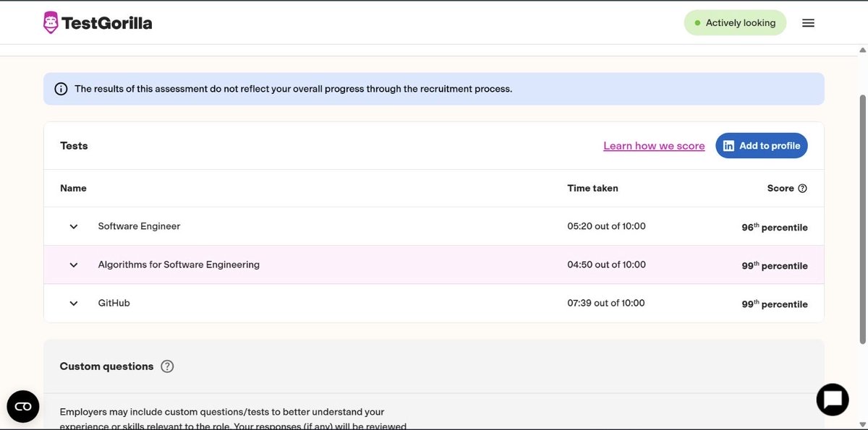Click the 04:50 out of 10:00 time
This screenshot has height=430, width=868.
(606, 265)
